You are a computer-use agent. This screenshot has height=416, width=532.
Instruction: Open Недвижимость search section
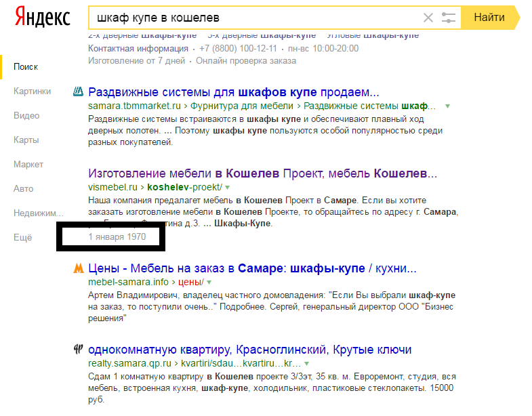coord(39,213)
